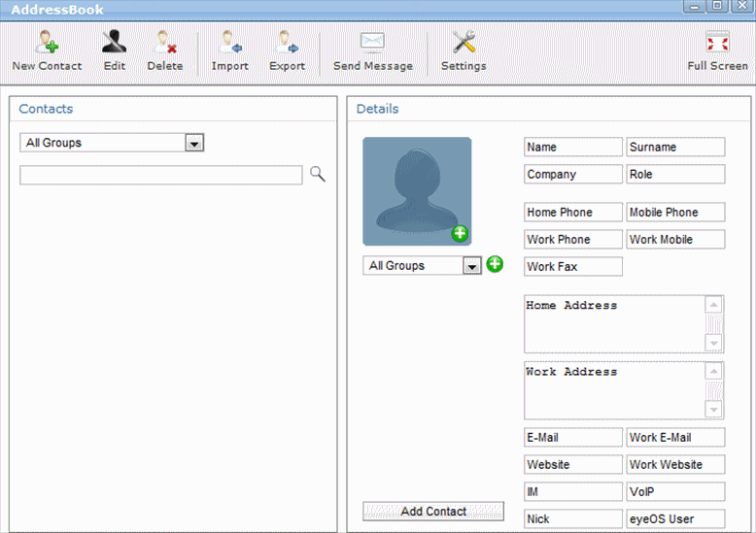
Task: Open the Settings tools icon
Action: coord(464,44)
